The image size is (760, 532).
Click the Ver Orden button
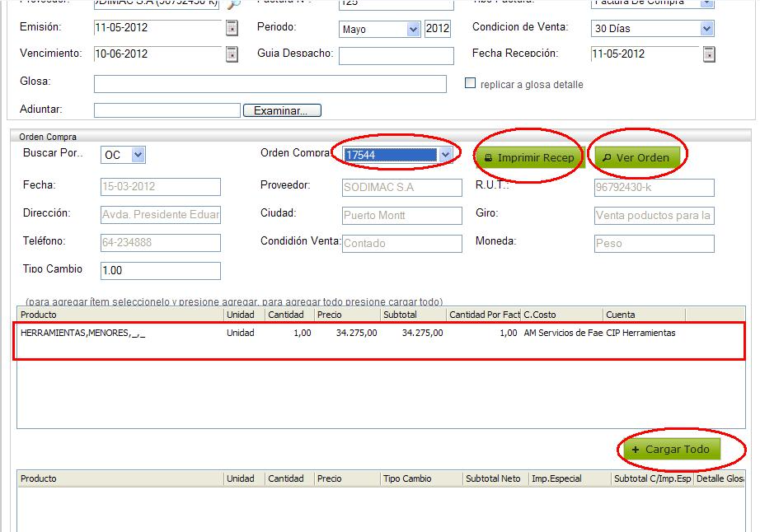click(637, 157)
